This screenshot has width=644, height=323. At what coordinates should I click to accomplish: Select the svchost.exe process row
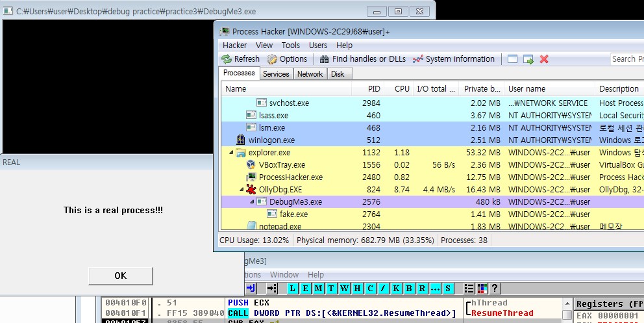tap(432, 103)
